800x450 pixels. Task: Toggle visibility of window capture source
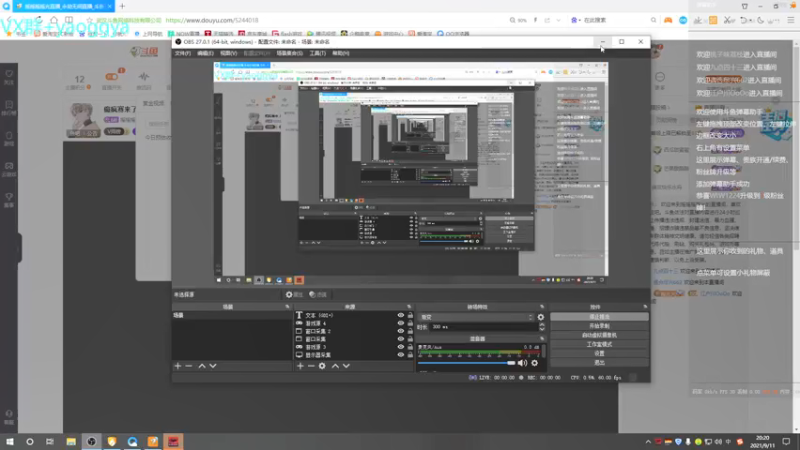(x=401, y=339)
